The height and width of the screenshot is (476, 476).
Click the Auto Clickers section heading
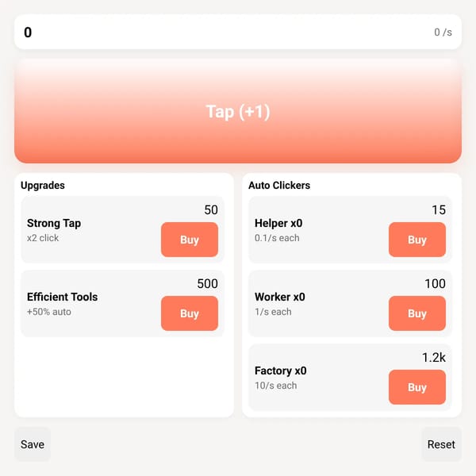[x=279, y=185]
